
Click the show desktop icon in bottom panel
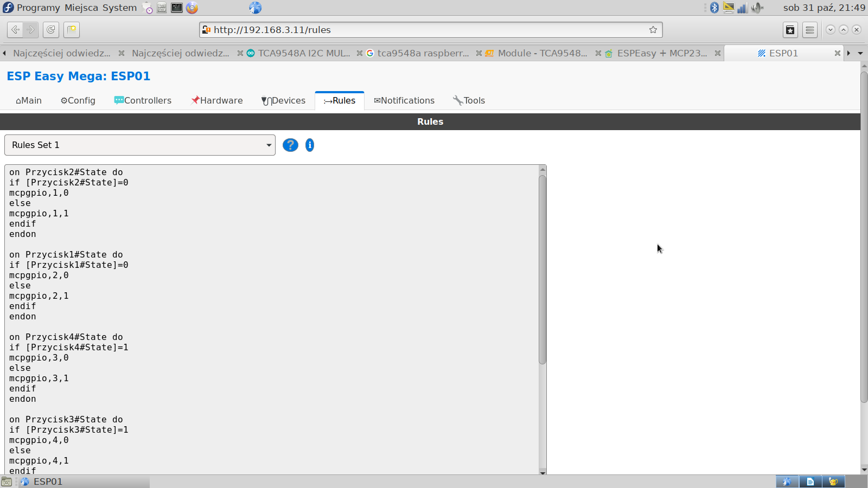click(x=7, y=481)
